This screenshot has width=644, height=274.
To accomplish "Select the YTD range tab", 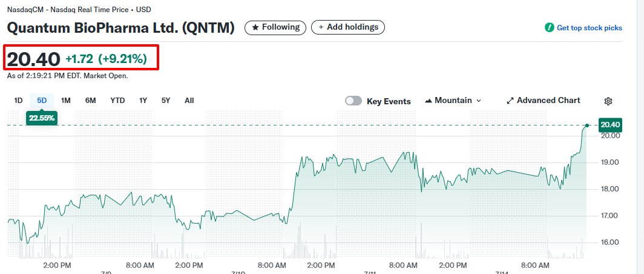I will tap(117, 101).
